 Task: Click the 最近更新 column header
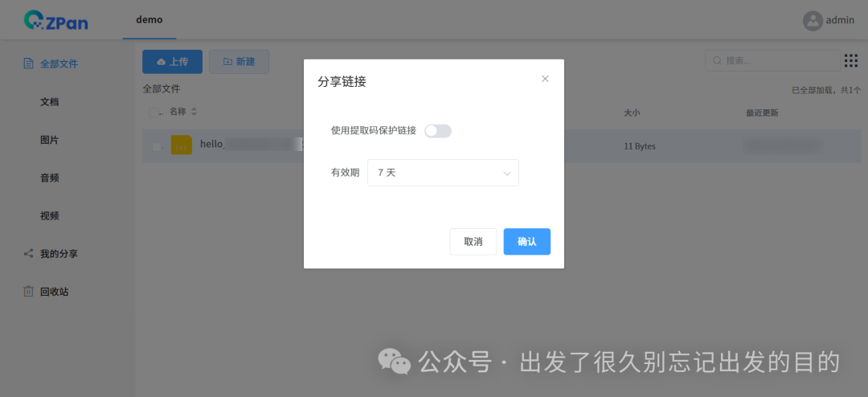762,113
